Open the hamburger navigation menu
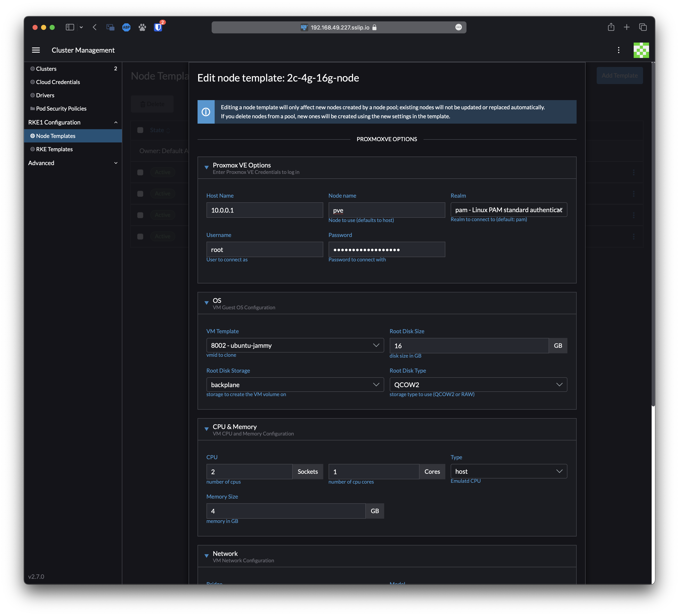This screenshot has height=616, width=679. click(x=36, y=50)
